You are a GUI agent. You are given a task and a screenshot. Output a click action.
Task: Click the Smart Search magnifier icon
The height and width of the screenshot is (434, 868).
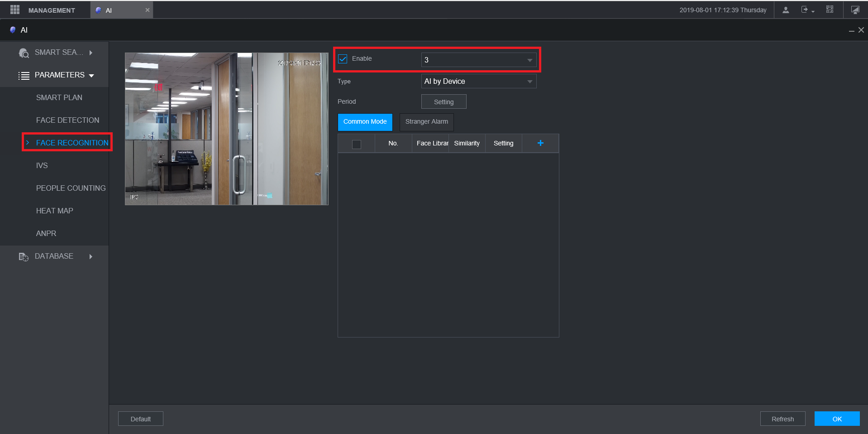coord(24,53)
